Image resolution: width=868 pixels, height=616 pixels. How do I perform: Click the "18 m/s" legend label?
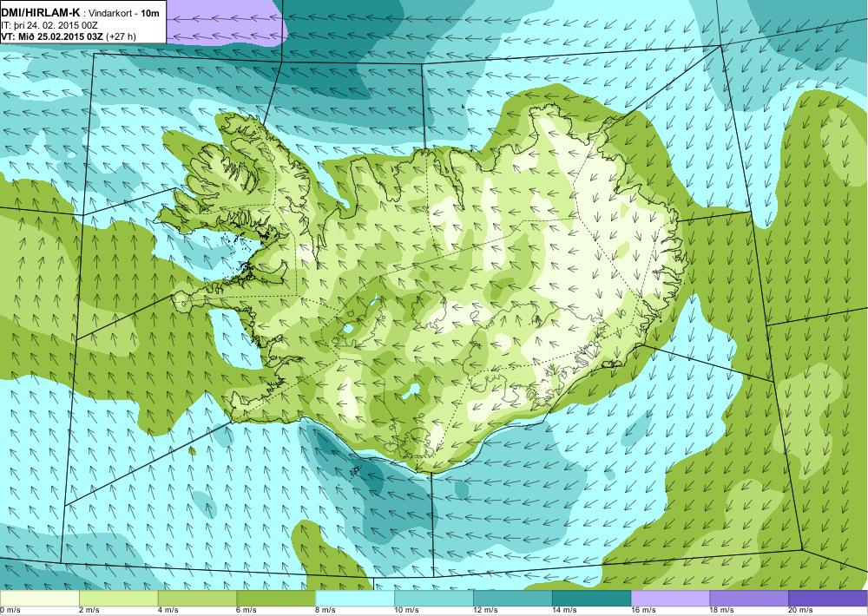pos(722,611)
